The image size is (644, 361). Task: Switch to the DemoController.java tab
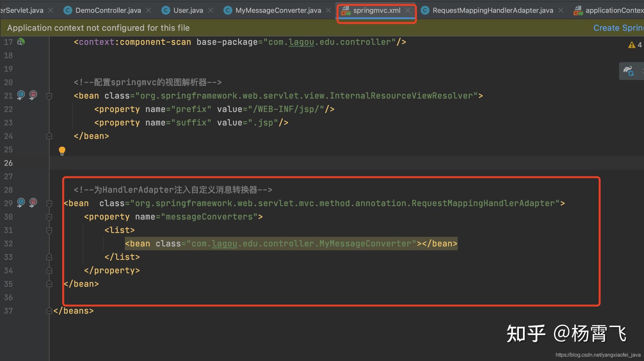coord(108,10)
